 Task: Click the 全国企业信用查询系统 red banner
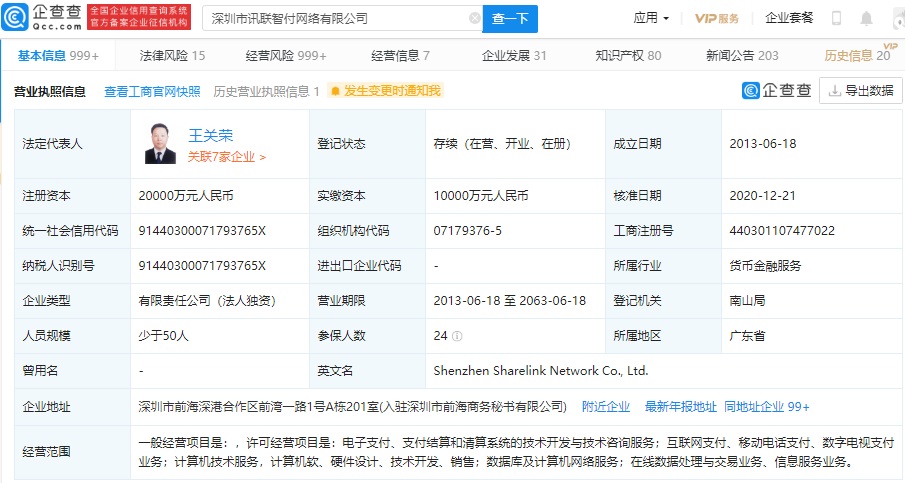pyautogui.click(x=139, y=17)
